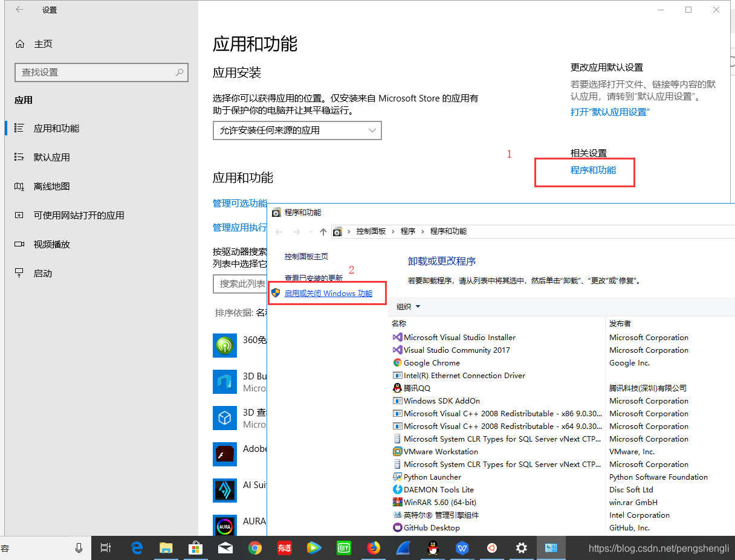Sort by the 名称 column header
The width and height of the screenshot is (735, 560).
(399, 323)
